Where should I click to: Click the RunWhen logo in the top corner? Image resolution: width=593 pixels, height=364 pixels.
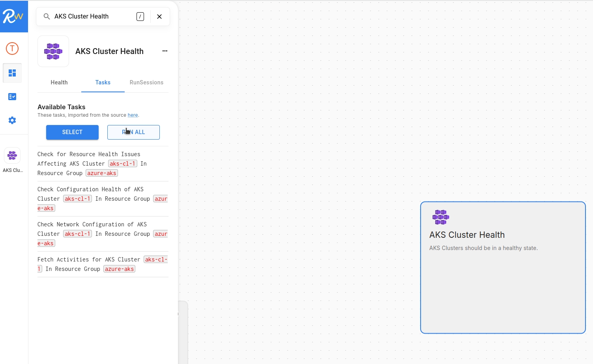coord(14,16)
